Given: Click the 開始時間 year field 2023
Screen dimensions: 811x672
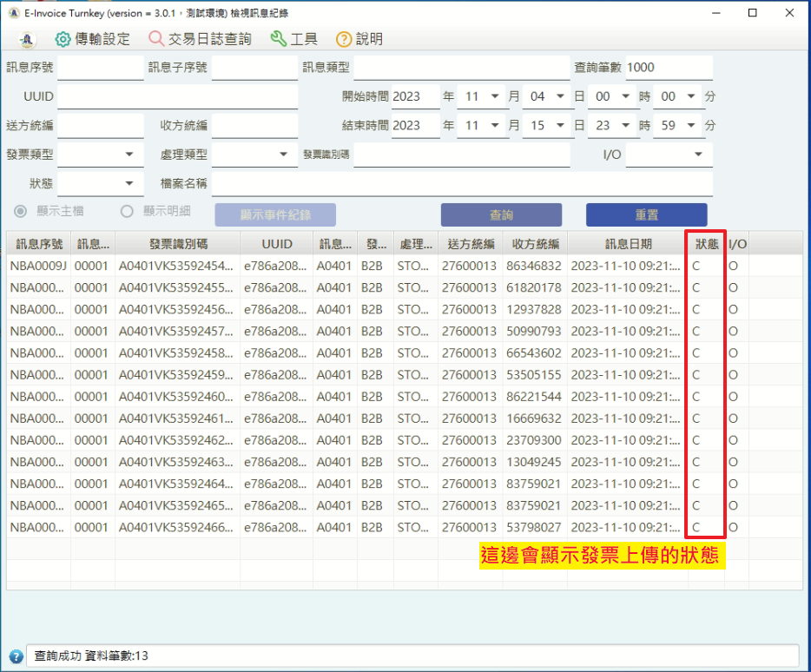Looking at the screenshot, I should coord(415,96).
